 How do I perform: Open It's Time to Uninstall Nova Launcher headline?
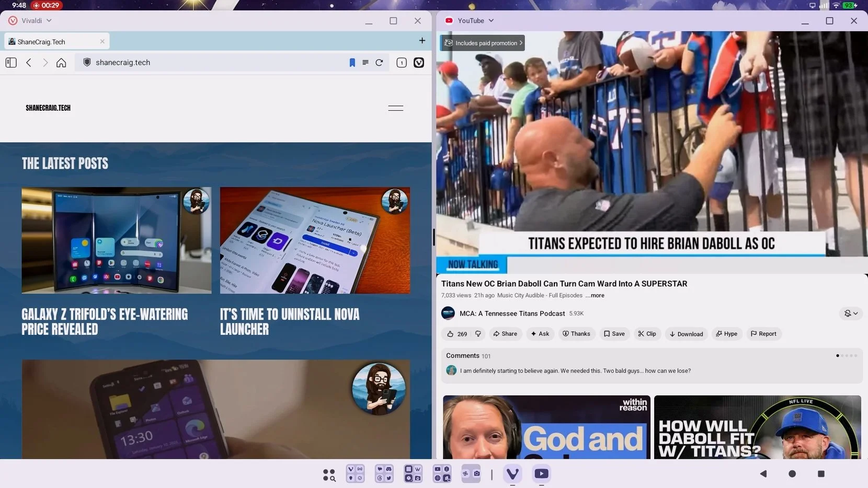click(290, 322)
